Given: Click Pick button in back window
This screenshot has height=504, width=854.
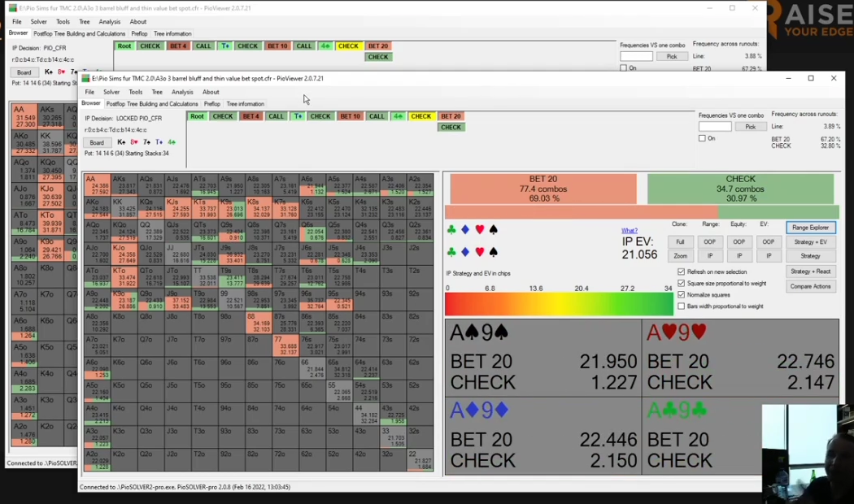Looking at the screenshot, I should coord(672,57).
